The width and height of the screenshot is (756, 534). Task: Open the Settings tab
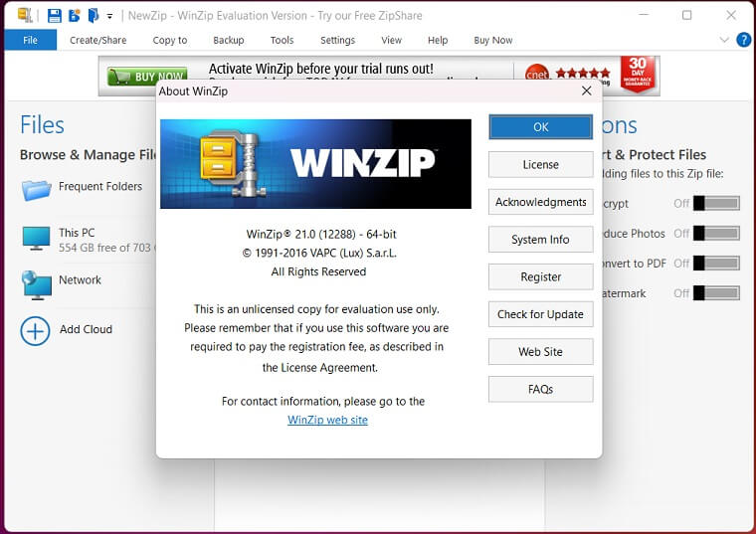(337, 40)
